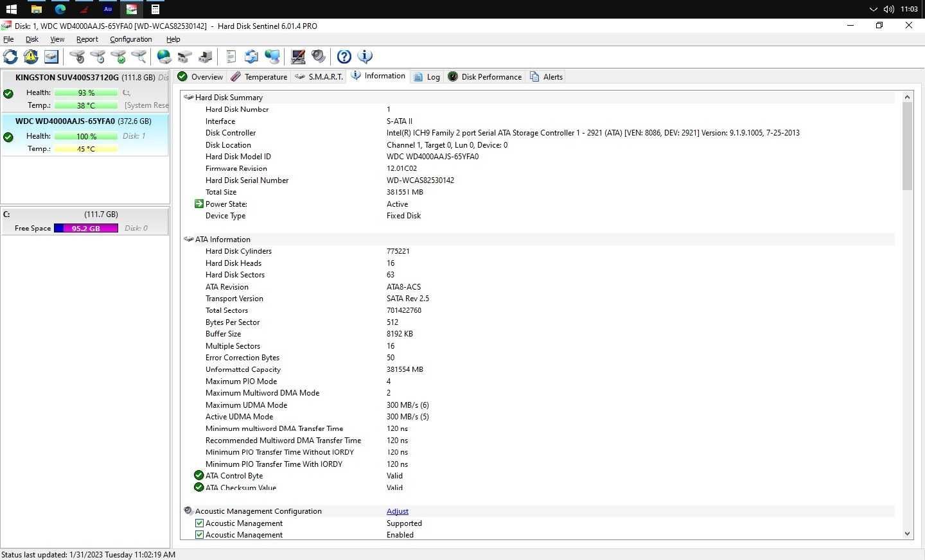The height and width of the screenshot is (560, 925).
Task: Open About via the blue info icon
Action: (365, 57)
